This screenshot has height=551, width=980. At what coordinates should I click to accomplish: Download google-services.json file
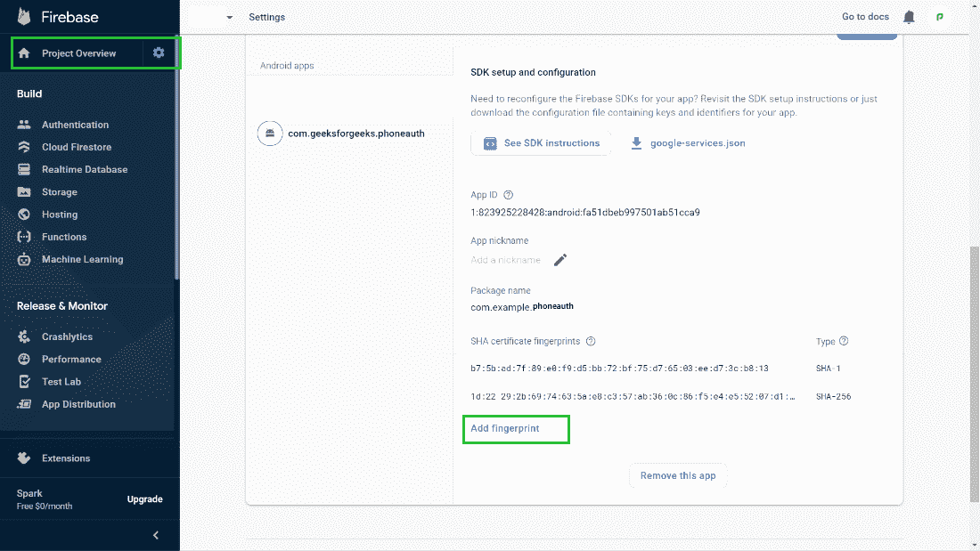coord(688,143)
